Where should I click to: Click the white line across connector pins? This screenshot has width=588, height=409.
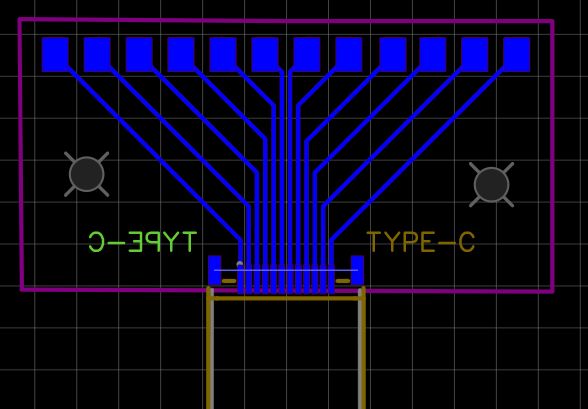coord(286,270)
